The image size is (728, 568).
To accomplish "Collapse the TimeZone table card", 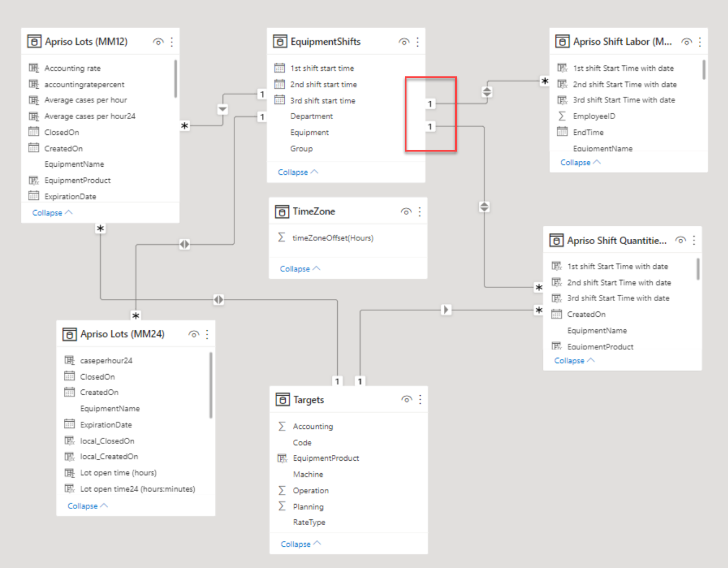I will (x=300, y=269).
